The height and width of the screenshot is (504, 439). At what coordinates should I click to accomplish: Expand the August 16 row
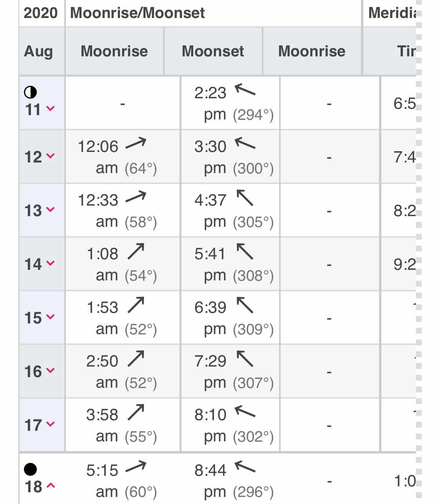pos(50,370)
